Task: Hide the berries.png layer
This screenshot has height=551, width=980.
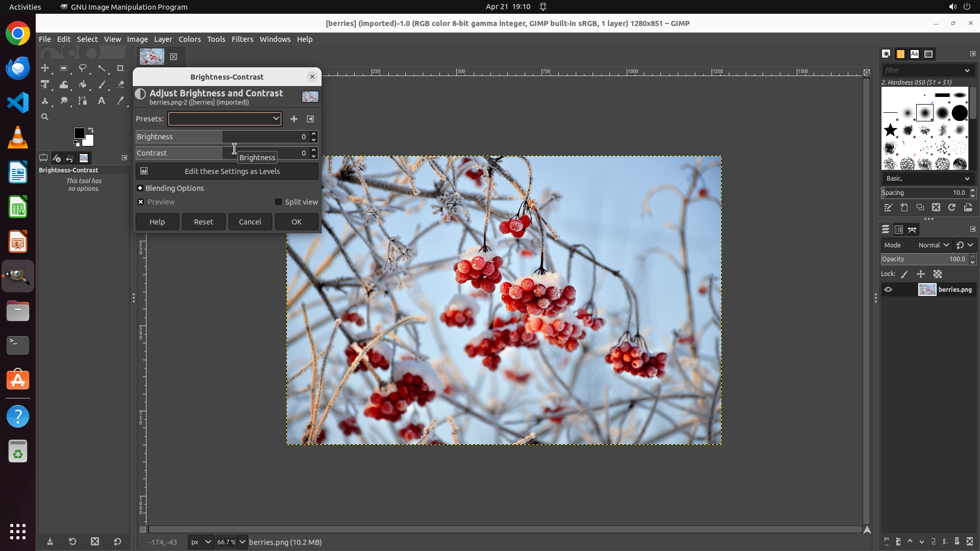Action: 888,290
